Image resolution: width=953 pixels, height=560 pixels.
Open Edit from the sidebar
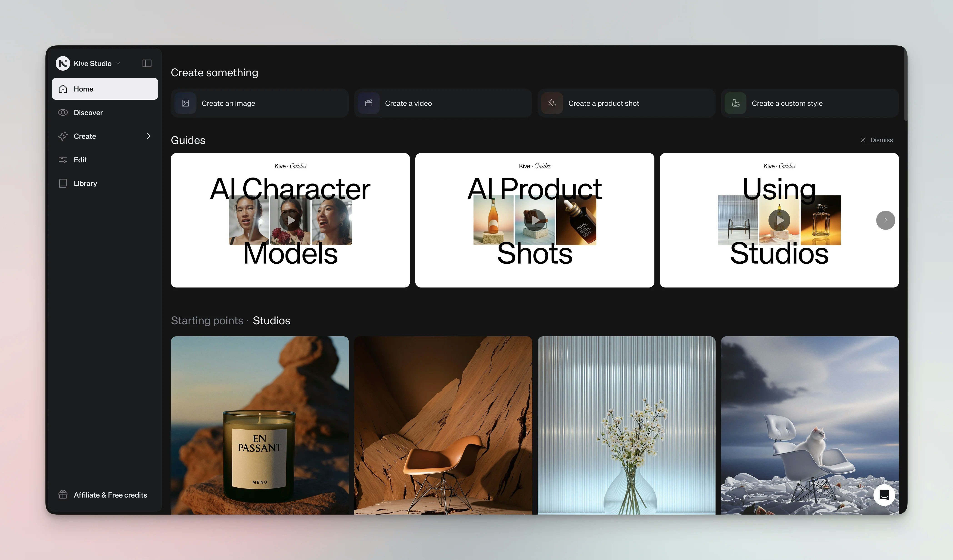tap(80, 159)
